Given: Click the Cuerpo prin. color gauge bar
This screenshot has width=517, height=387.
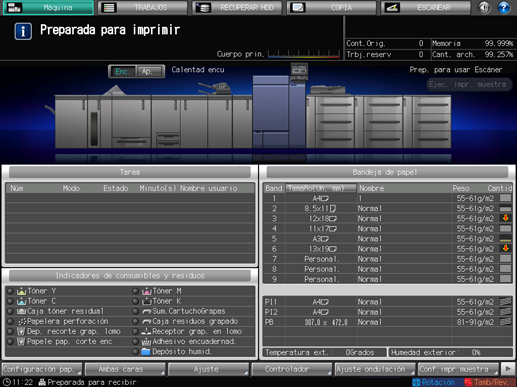Looking at the screenshot, I should tap(304, 54).
